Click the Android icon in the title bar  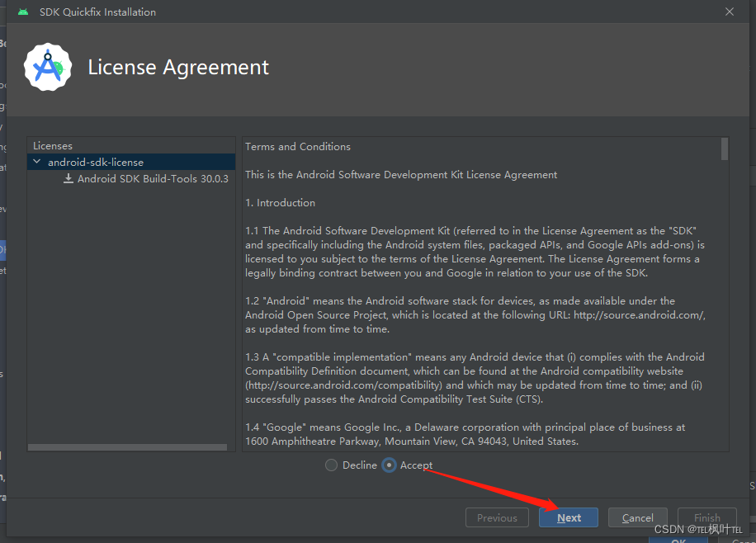click(x=23, y=12)
